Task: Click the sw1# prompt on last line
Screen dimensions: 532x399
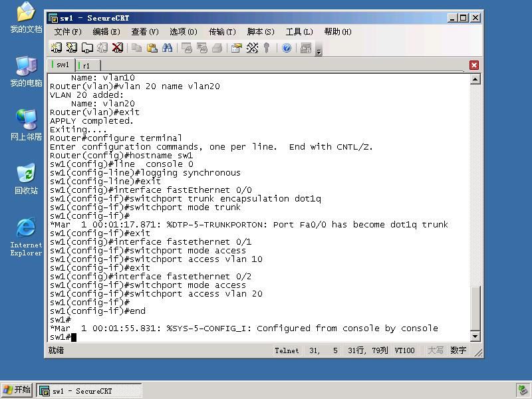Action: (x=60, y=337)
